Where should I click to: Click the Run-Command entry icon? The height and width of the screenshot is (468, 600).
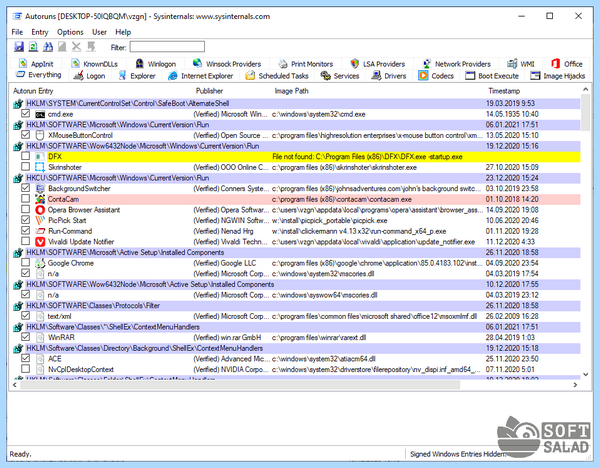tap(40, 231)
